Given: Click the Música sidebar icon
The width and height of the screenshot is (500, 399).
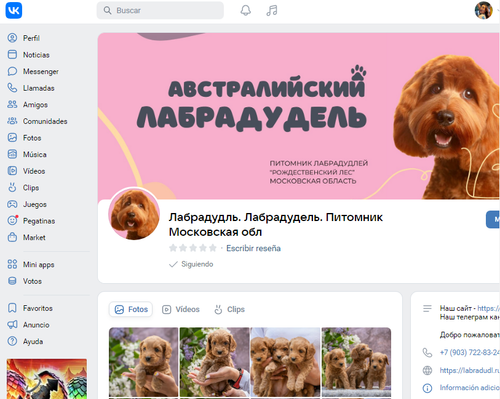Looking at the screenshot, I should 12,154.
